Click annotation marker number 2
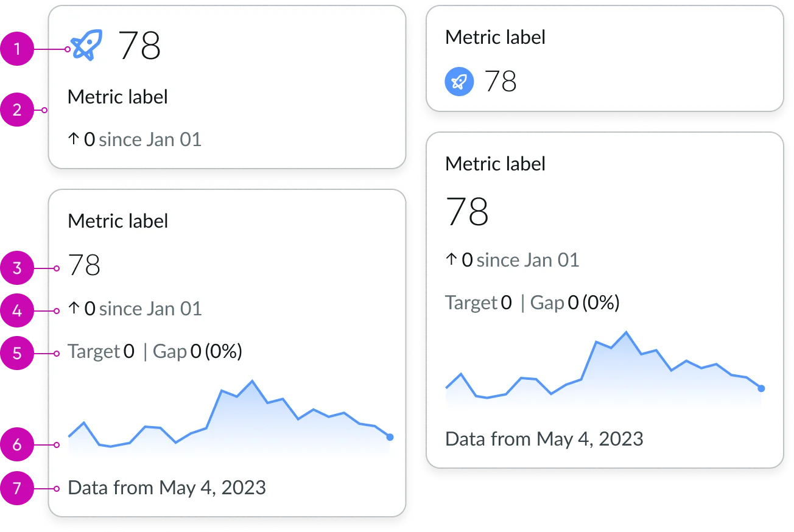 click(17, 110)
